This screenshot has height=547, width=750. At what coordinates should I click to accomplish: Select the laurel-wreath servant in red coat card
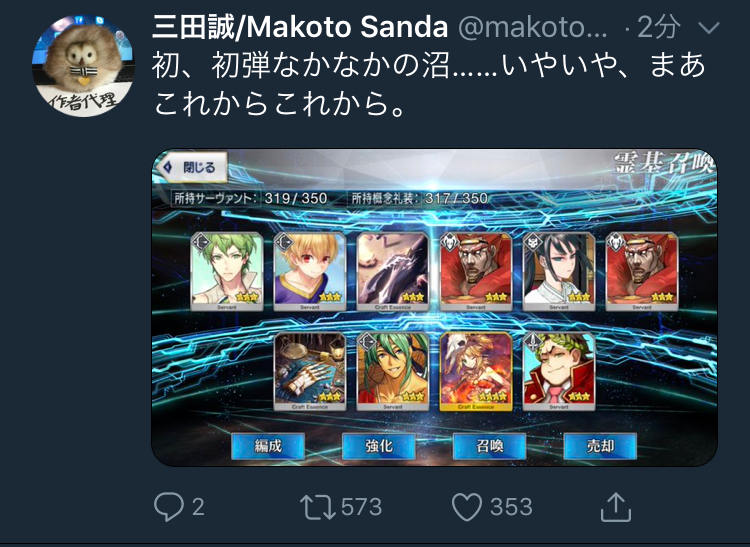pos(559,372)
